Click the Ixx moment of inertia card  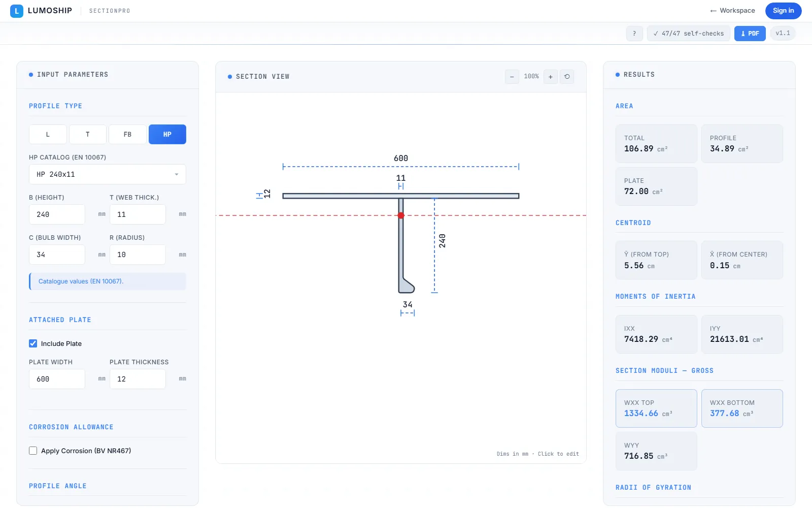point(656,334)
